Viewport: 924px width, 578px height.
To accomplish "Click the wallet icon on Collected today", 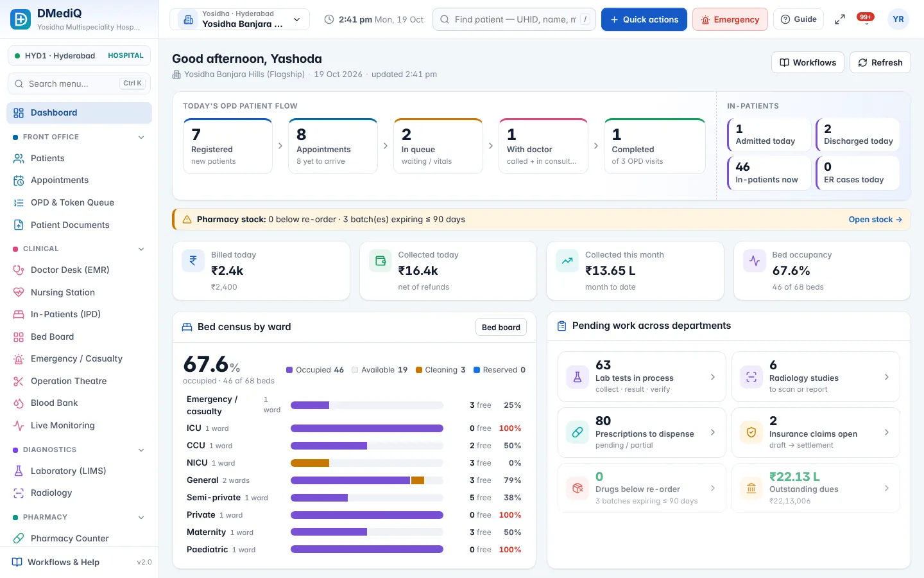I will pos(381,261).
